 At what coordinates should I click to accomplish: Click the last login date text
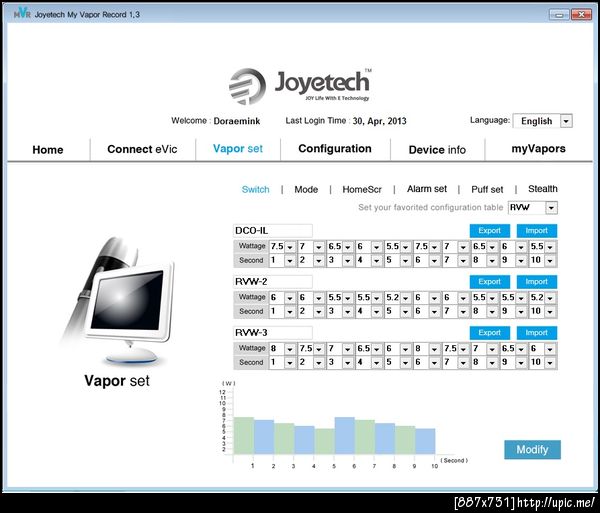tap(379, 121)
